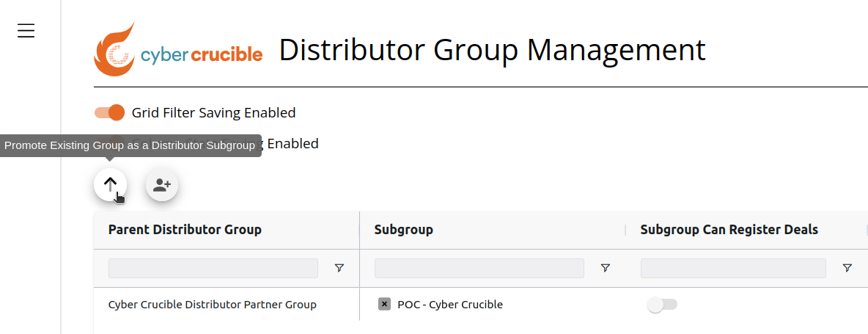Focus the Subgroup Can Register Deals filter field
Image resolution: width=868 pixels, height=334 pixels.
pyautogui.click(x=734, y=268)
